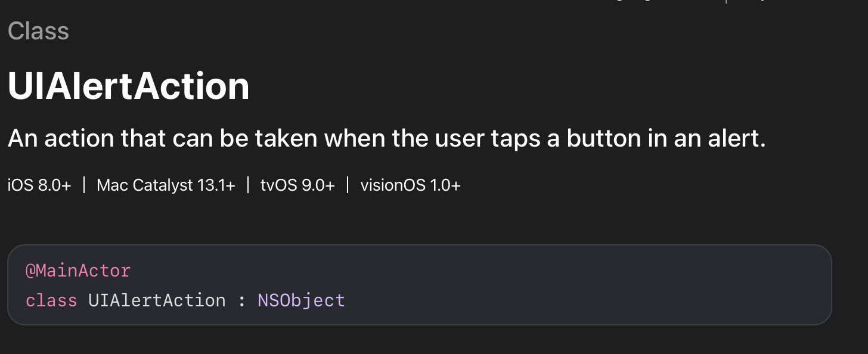Click the Mac Catalyst 13.1+ availability label
The image size is (868, 354).
(x=166, y=185)
